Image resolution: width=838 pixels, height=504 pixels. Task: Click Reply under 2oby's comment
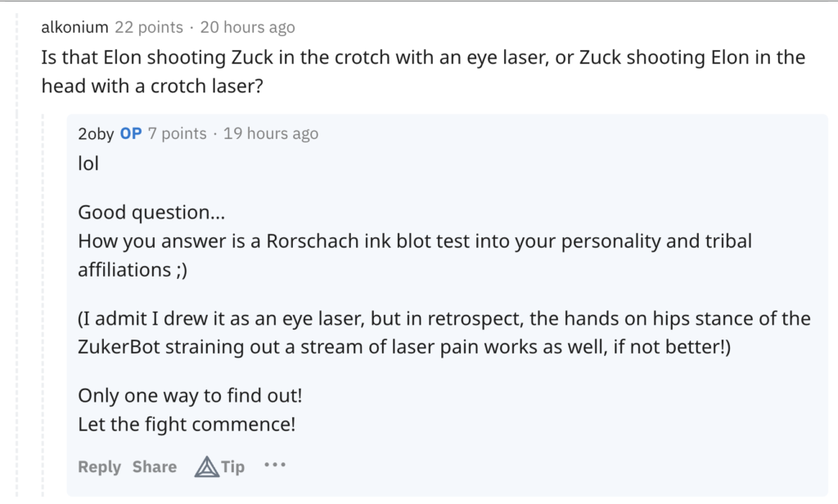pyautogui.click(x=99, y=467)
